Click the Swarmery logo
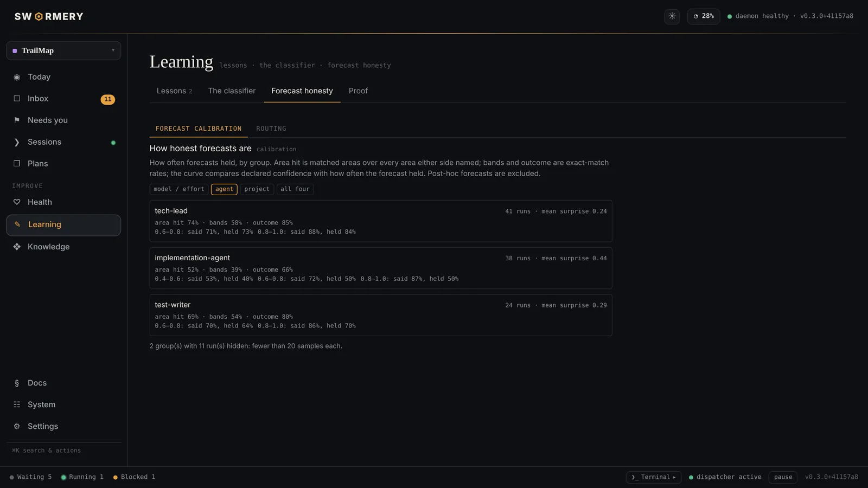This screenshot has width=868, height=488. 49,16
